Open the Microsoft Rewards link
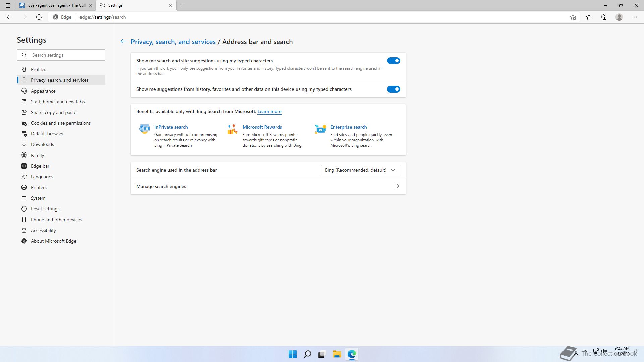Viewport: 644px width, 362px height. (x=262, y=127)
